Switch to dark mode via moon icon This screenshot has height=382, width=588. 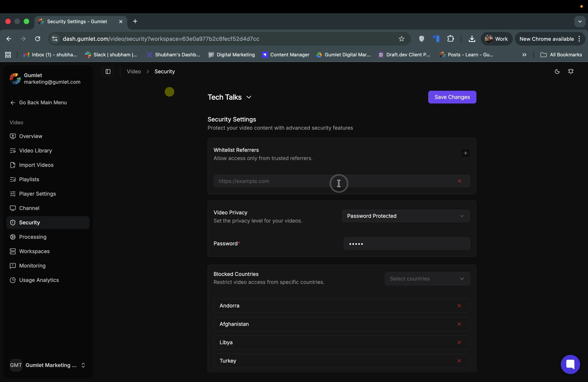[557, 72]
